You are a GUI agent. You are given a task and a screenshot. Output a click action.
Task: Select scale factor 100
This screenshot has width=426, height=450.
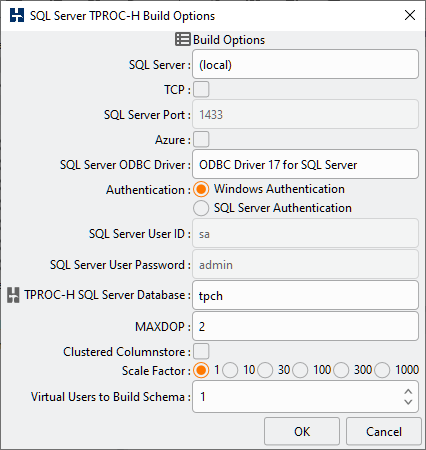[300, 370]
